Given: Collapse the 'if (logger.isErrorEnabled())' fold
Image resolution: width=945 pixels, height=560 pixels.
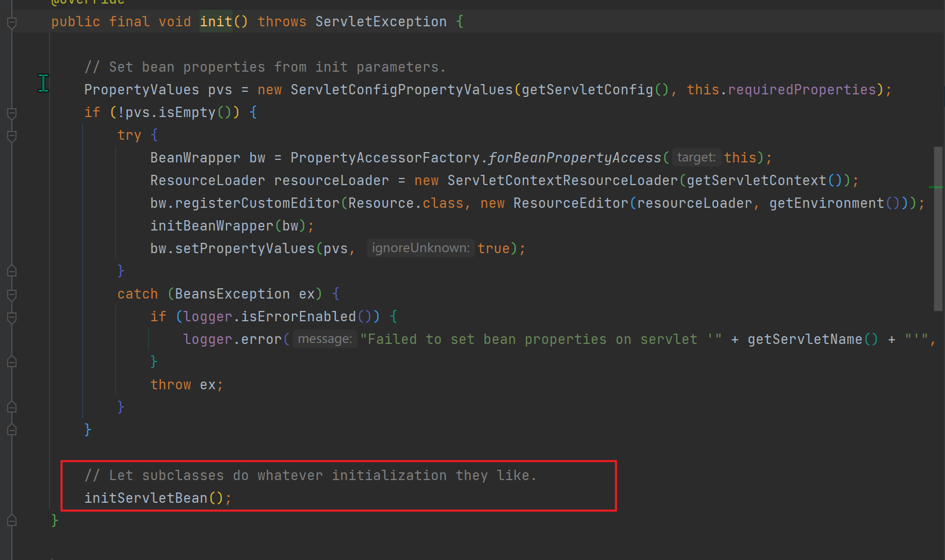Looking at the screenshot, I should pyautogui.click(x=12, y=317).
